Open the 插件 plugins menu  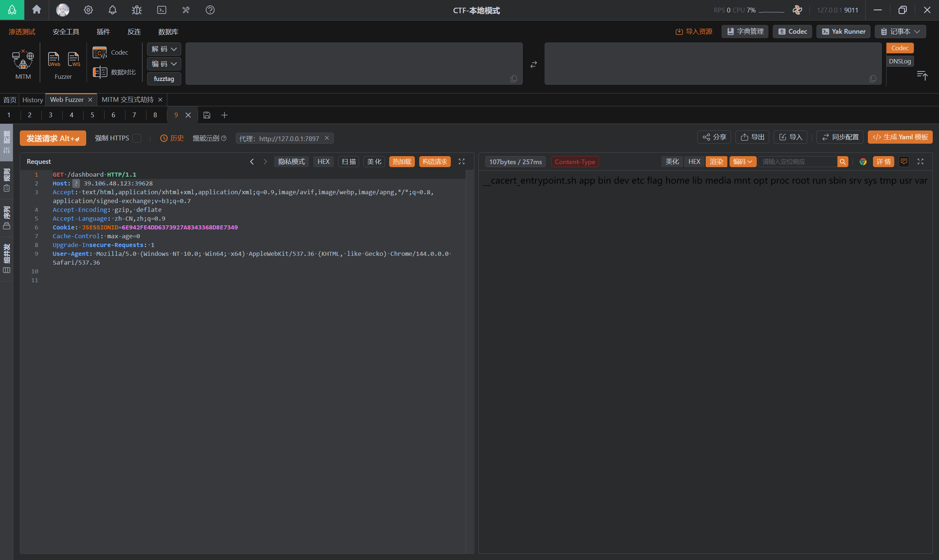coord(103,32)
